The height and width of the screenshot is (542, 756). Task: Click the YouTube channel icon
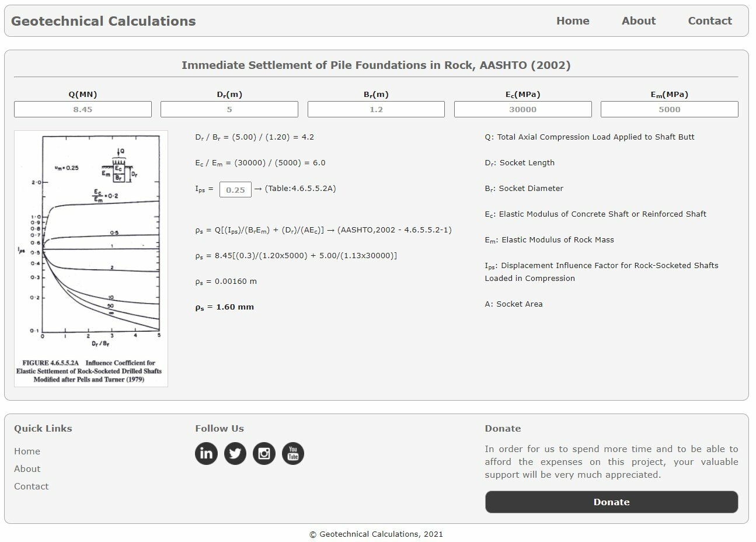(x=293, y=453)
